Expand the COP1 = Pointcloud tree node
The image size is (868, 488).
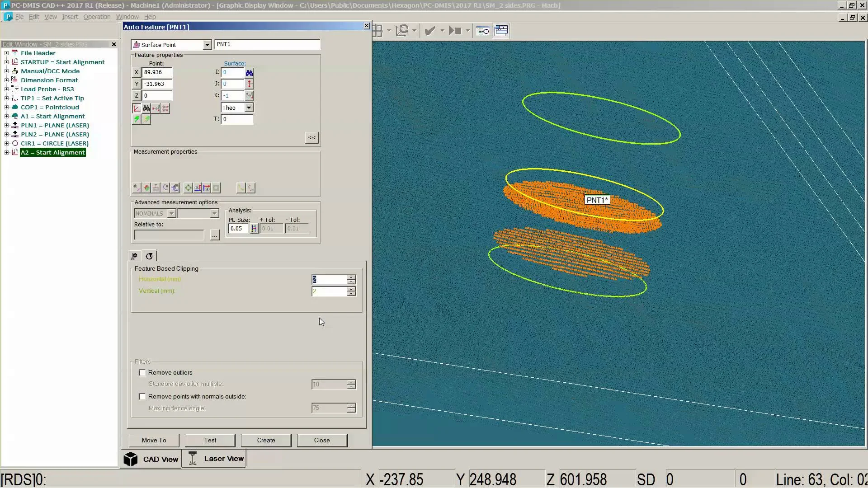tap(6, 108)
